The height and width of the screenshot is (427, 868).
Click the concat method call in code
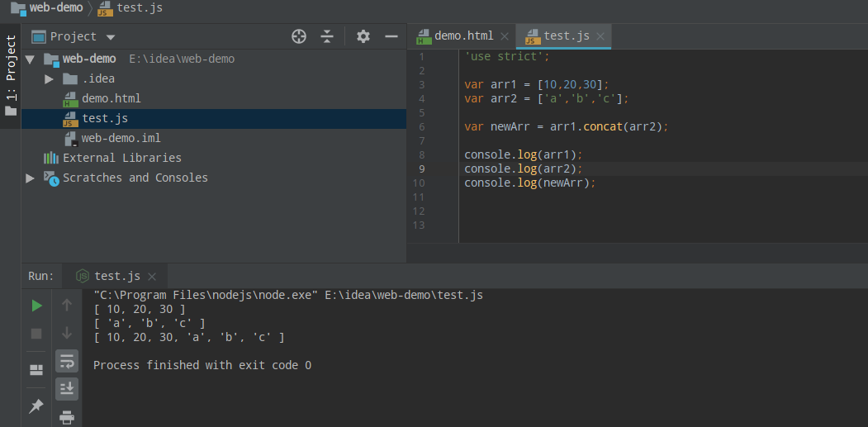[x=602, y=127]
